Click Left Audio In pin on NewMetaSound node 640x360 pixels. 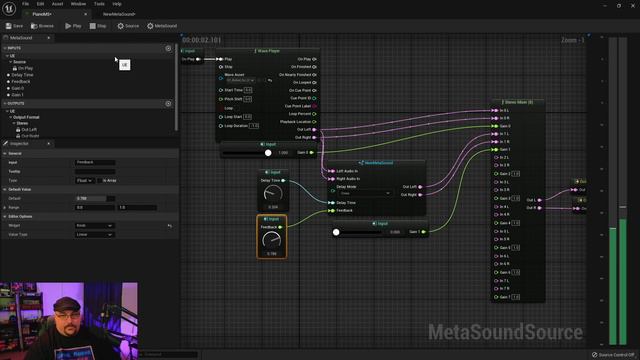(332, 171)
